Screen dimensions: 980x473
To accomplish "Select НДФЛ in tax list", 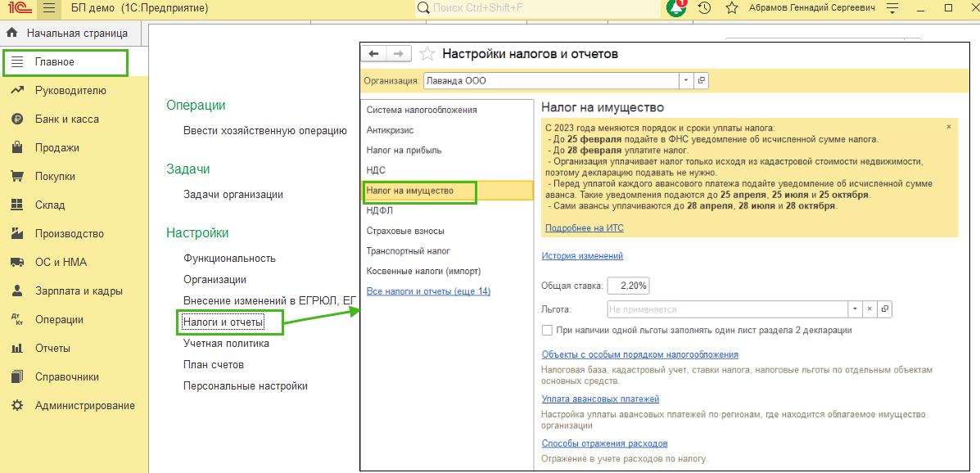I will point(381,210).
